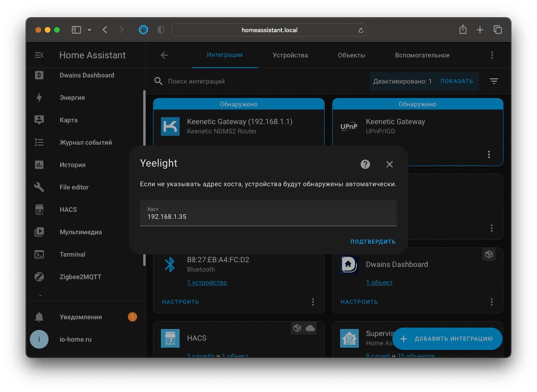Confirm with the ПОДТВЕРДИТЬ button
Viewport: 537px width, 392px height.
coord(373,242)
